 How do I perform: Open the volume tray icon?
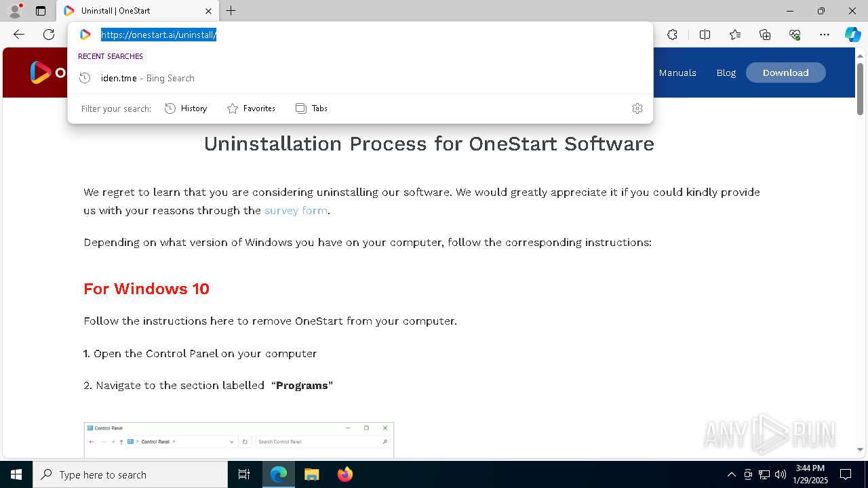coord(781,474)
